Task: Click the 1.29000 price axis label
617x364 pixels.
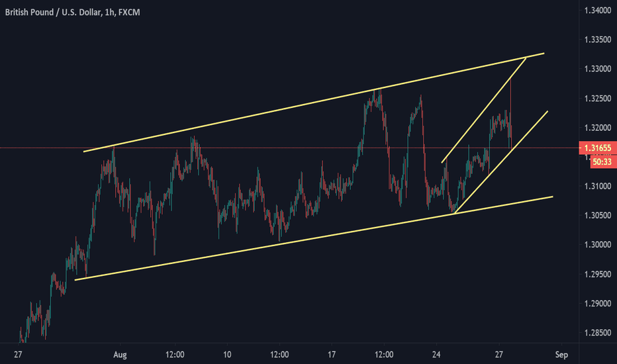Action: pos(598,303)
